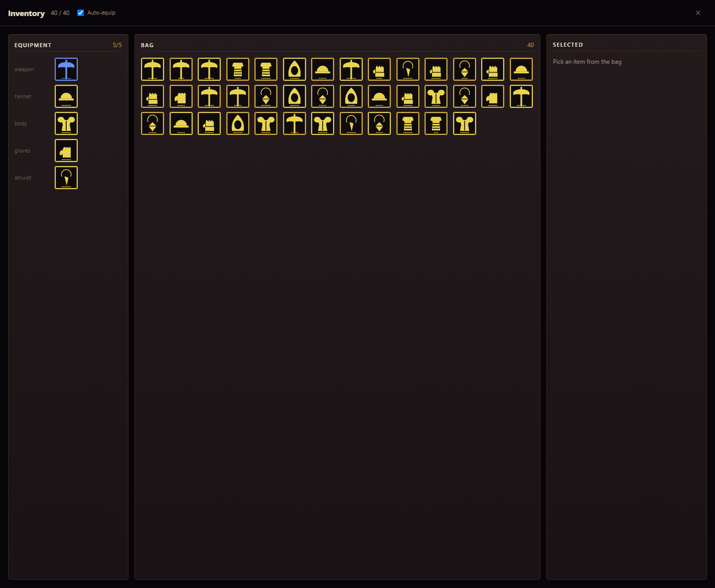715x588 pixels.
Task: Open the equipped body armor slot
Action: (x=66, y=123)
